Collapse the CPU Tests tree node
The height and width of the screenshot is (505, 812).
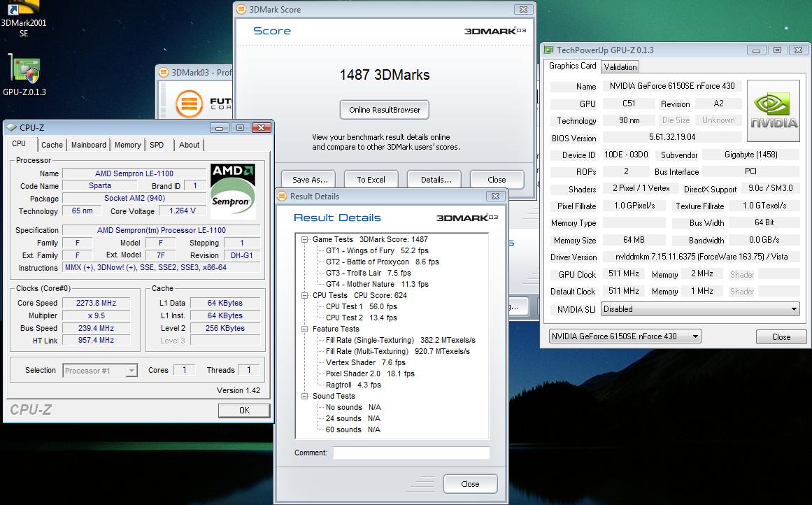pos(304,295)
